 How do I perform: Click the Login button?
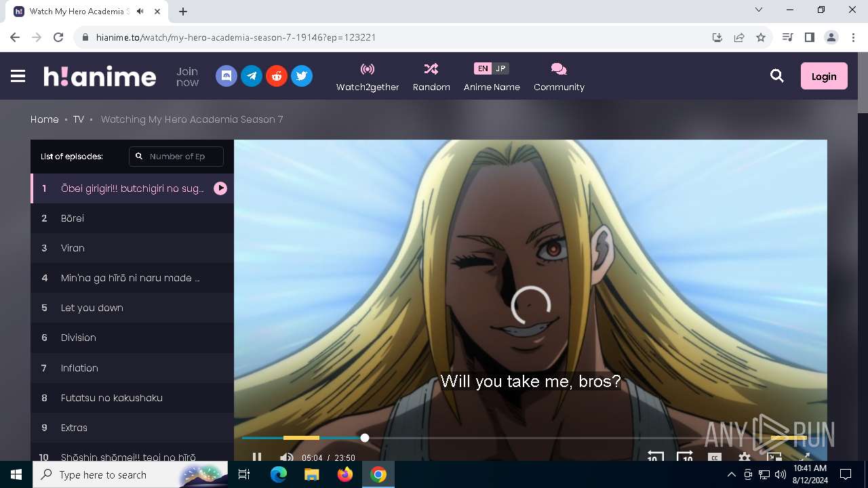[x=824, y=77]
